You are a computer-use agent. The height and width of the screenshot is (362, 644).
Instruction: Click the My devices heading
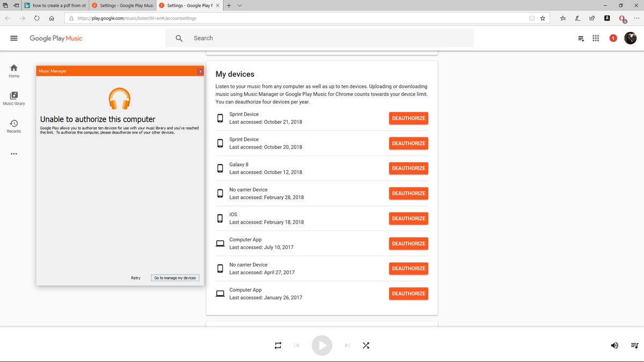[x=235, y=74]
